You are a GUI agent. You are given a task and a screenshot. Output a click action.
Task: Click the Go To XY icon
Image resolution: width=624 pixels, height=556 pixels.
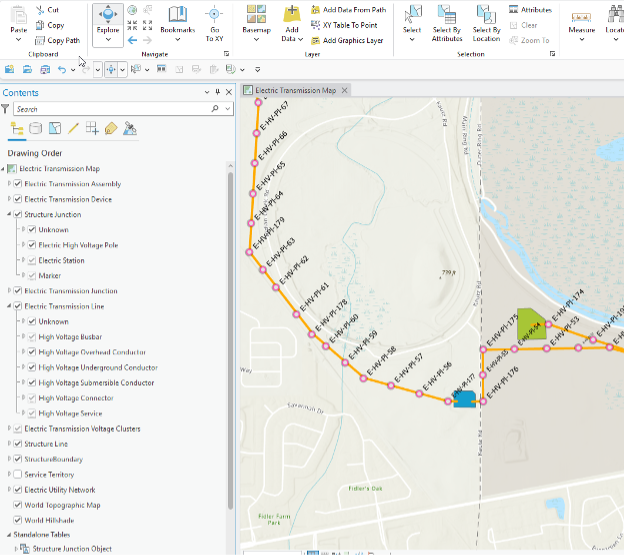214,15
